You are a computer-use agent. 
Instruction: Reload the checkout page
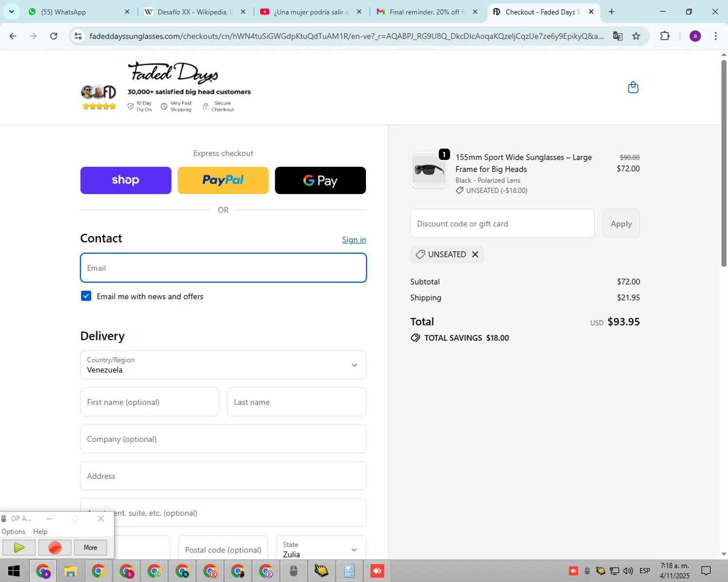pyautogui.click(x=54, y=36)
